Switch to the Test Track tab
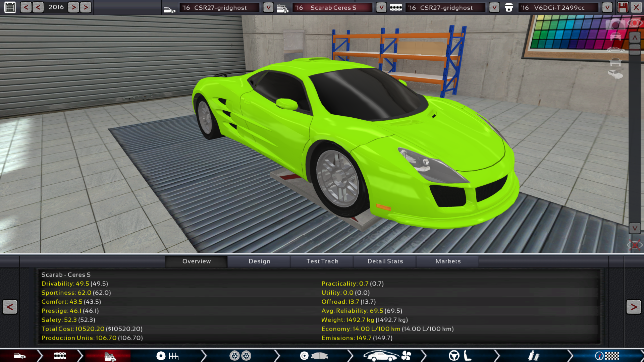644x362 pixels. 322,261
